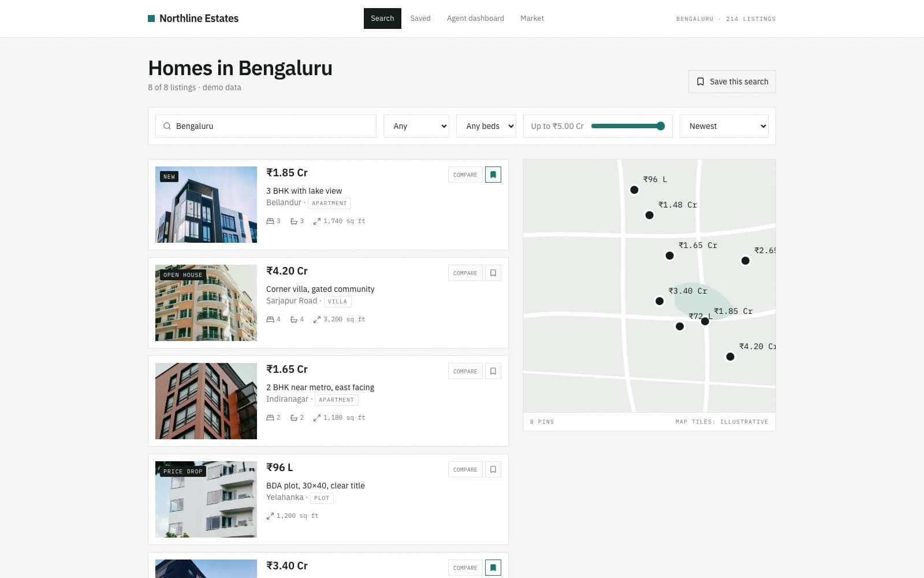Click the ₹2.65 map pin

pos(746,261)
